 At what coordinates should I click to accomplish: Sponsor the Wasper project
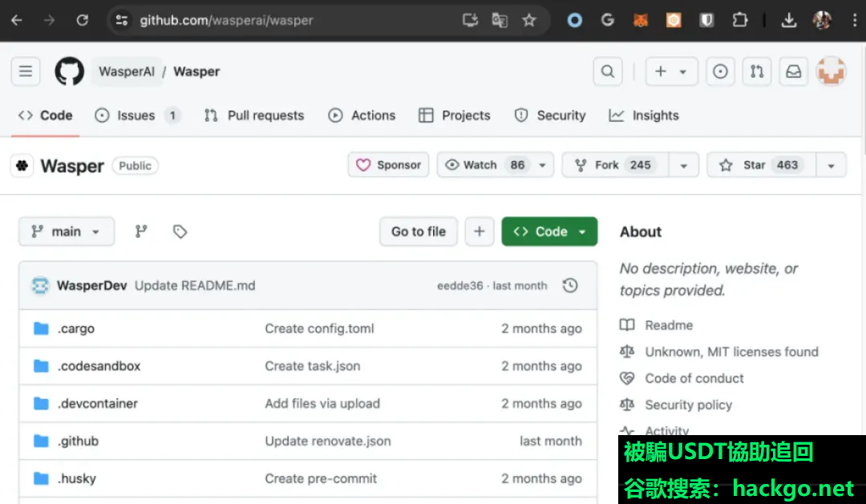pyautogui.click(x=388, y=165)
